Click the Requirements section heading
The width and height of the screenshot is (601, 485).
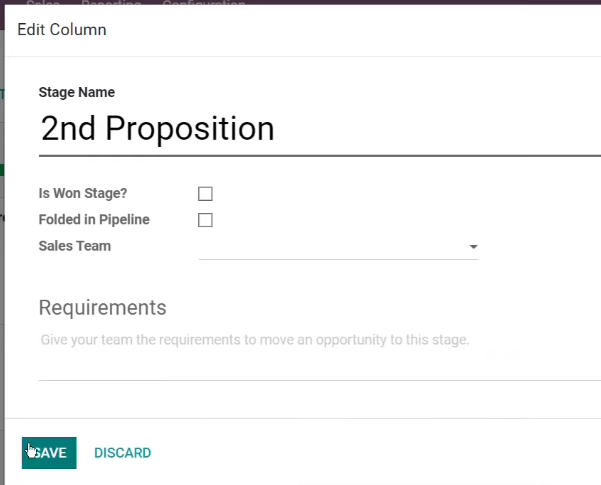(x=102, y=307)
